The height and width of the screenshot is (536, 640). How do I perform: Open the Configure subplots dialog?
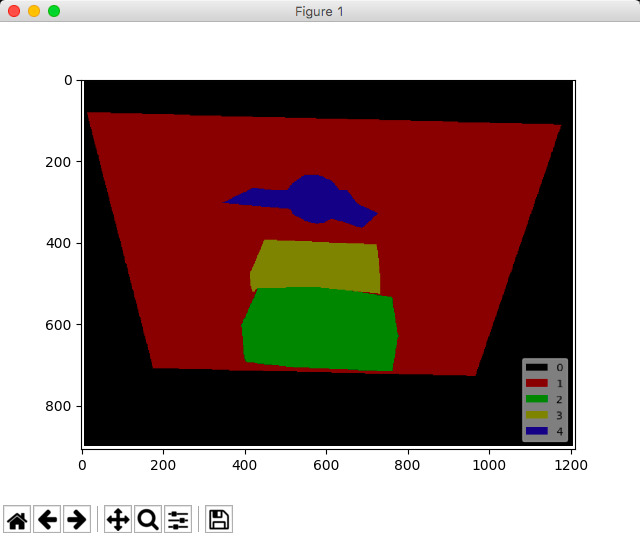[x=178, y=519]
